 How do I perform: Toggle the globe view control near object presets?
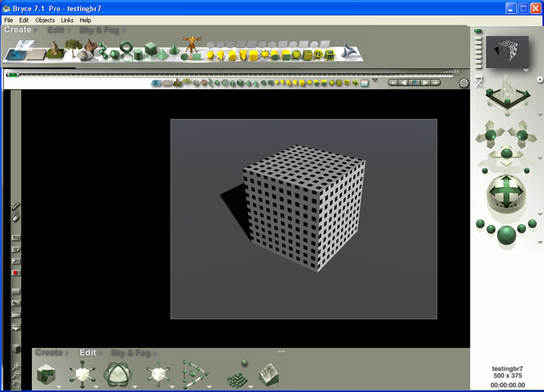click(x=465, y=81)
